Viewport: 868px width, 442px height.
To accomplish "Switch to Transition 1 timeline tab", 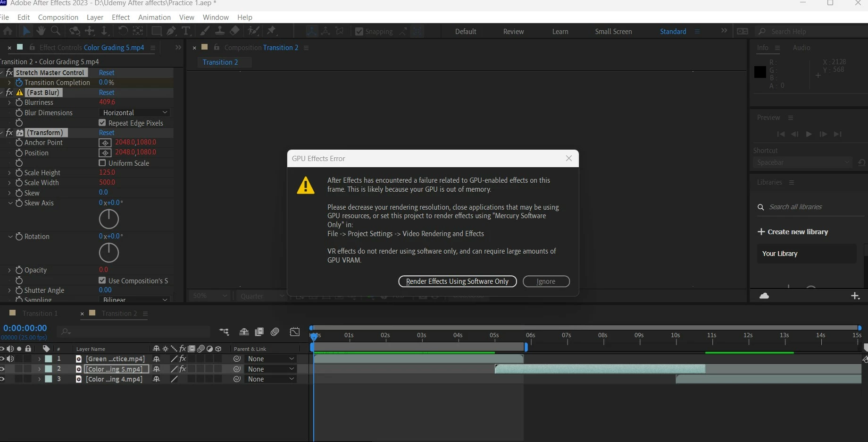I will pyautogui.click(x=40, y=314).
